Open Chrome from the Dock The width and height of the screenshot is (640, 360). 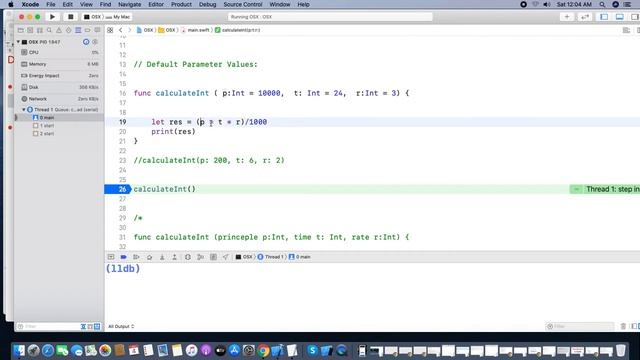click(x=263, y=350)
